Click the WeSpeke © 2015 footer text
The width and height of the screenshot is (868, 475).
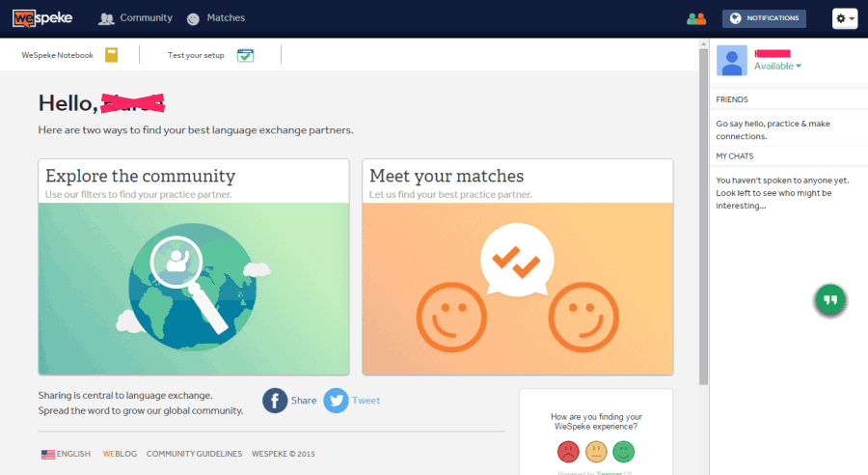coord(284,454)
